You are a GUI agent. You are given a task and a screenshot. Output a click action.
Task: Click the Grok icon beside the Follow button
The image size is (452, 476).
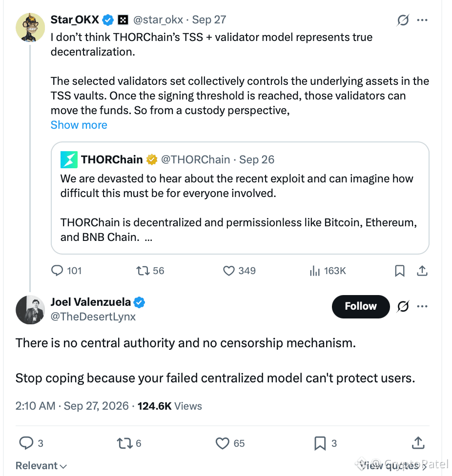(403, 306)
